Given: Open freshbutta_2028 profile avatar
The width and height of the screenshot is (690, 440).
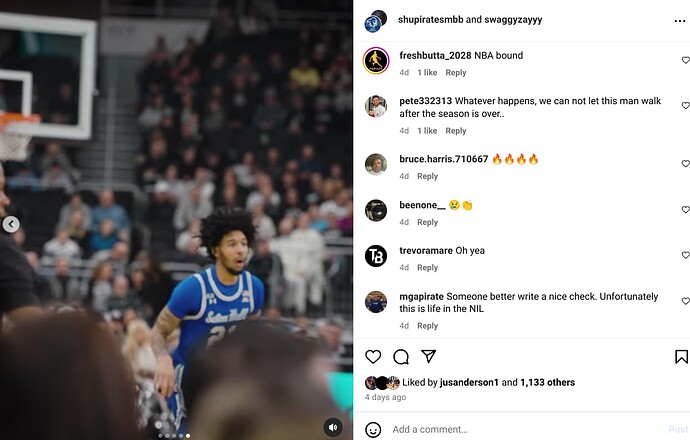Looking at the screenshot, I should 376,60.
